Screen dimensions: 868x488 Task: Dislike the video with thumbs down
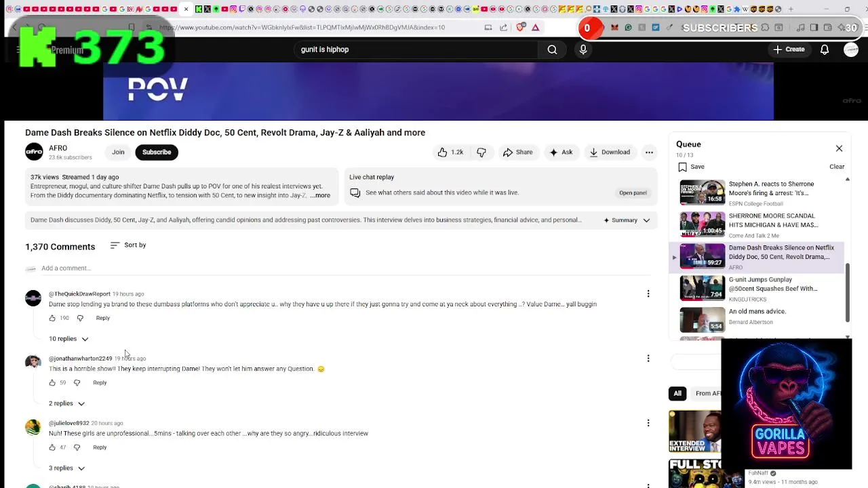481,152
